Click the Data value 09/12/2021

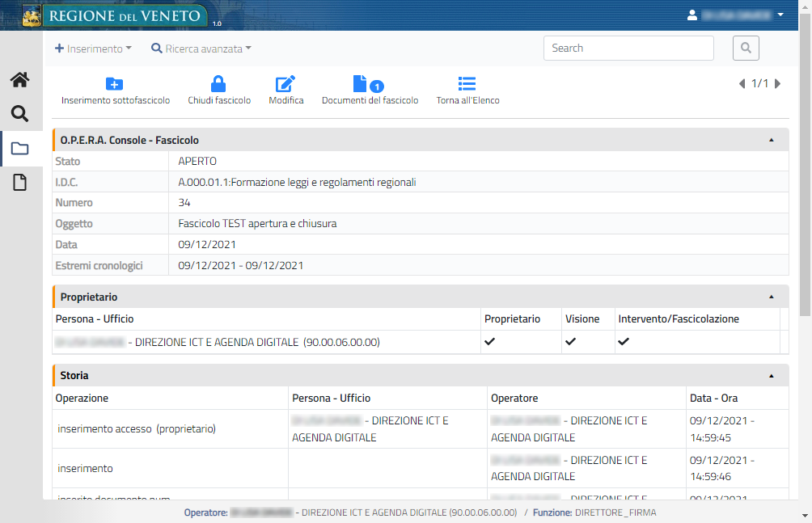[207, 244]
